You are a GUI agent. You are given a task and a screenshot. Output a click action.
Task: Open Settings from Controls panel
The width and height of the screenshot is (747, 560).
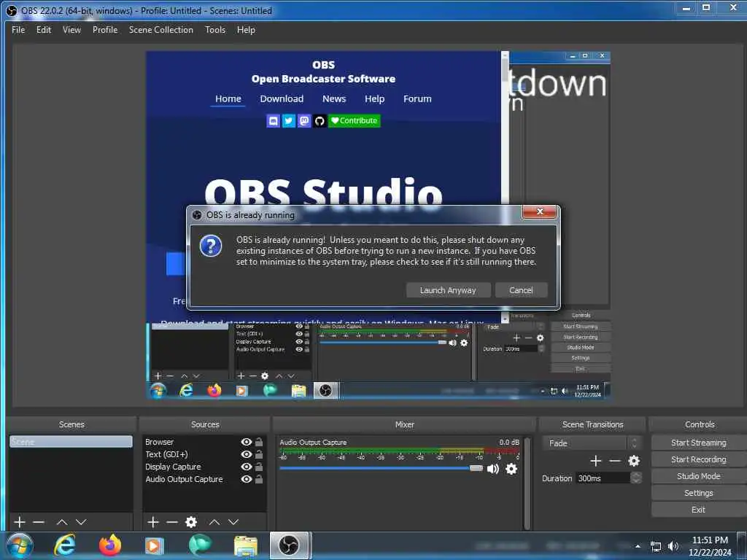point(698,493)
